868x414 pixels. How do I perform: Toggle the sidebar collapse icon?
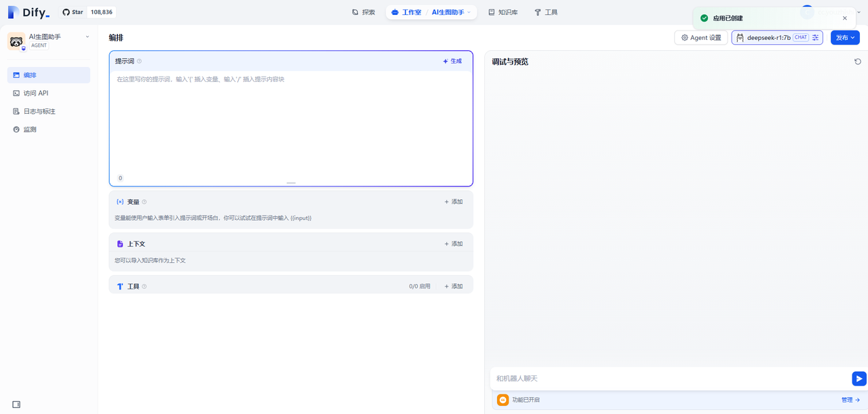tap(16, 405)
